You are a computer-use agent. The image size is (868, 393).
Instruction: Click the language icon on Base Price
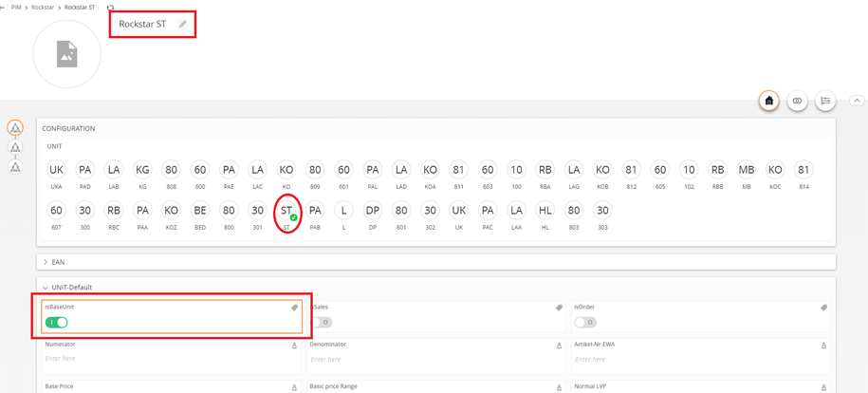click(295, 387)
